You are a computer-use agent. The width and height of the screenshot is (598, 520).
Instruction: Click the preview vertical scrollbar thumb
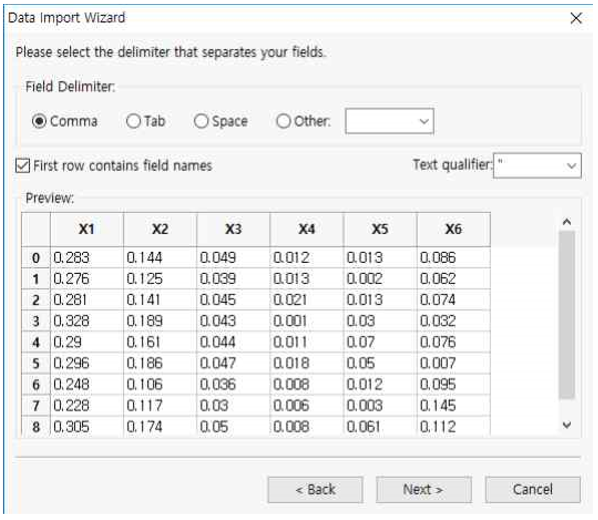click(567, 315)
